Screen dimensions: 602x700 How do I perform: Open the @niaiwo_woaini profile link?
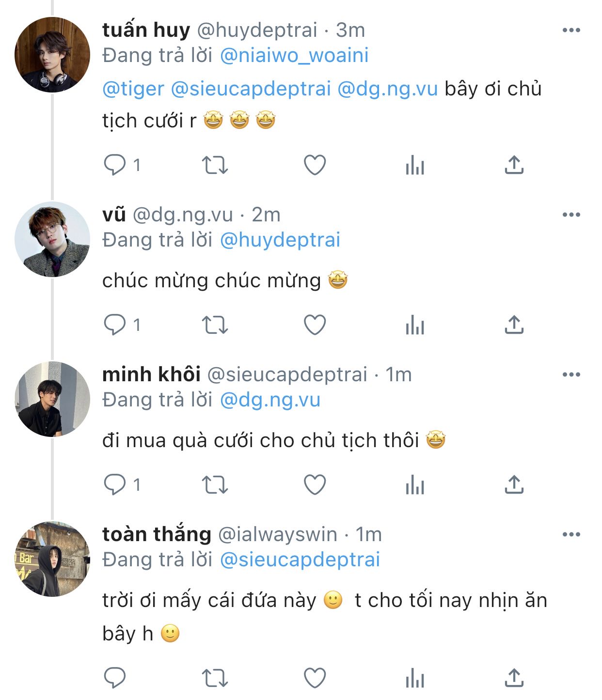(294, 55)
